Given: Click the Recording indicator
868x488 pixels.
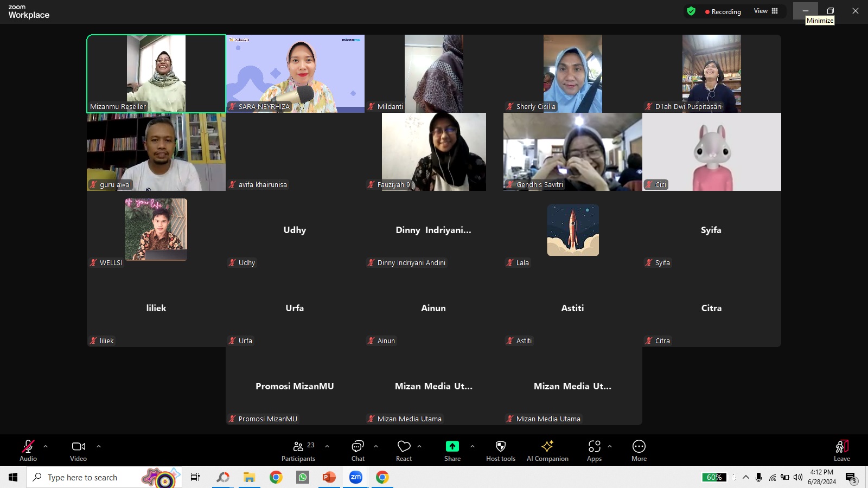Looking at the screenshot, I should [x=723, y=12].
